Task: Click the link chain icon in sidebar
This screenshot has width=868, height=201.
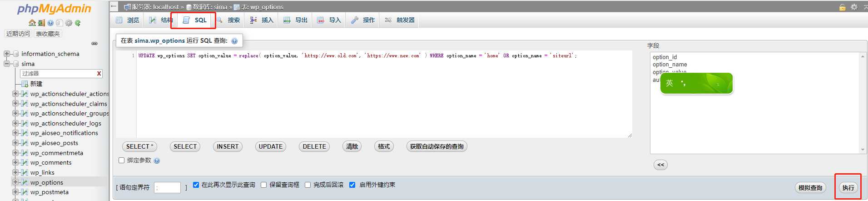Action: pyautogui.click(x=94, y=44)
